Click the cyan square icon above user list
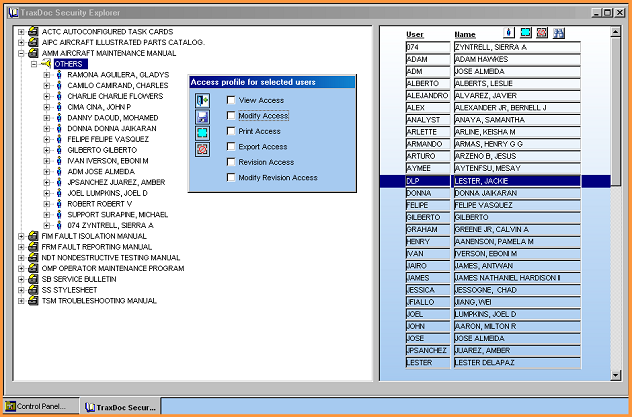This screenshot has height=419, width=634. [525, 33]
